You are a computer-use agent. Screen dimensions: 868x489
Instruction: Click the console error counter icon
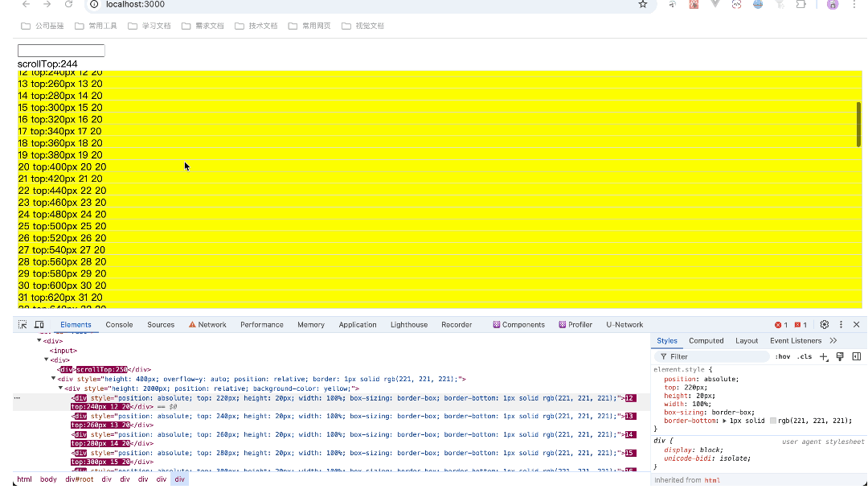click(779, 325)
